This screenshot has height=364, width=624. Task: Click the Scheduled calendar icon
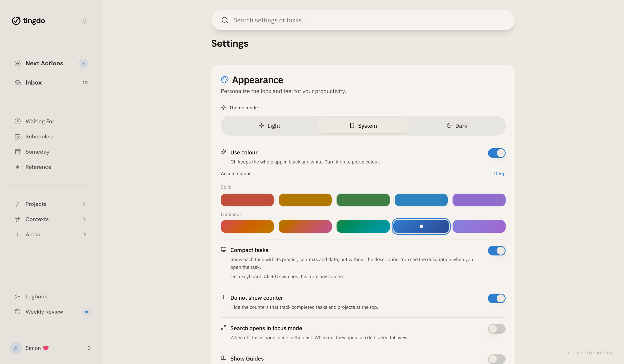[18, 137]
